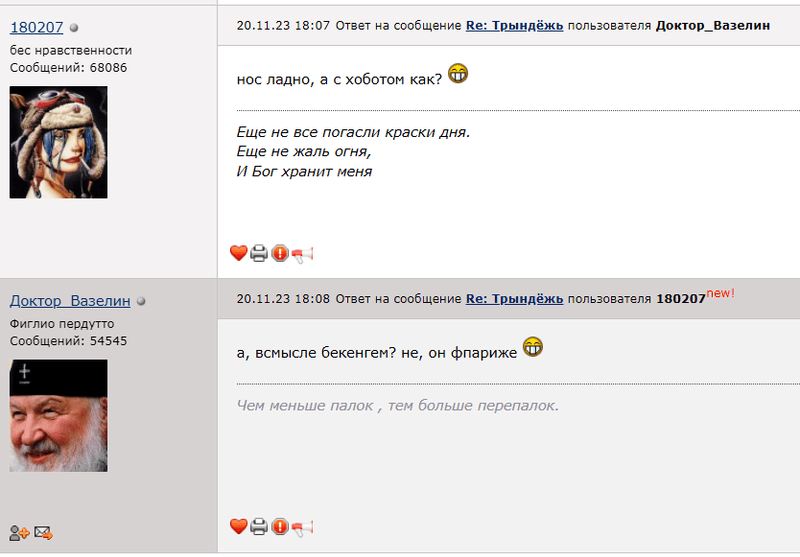Open "Re: Трындёжь" link in 18:08 post
The width and height of the screenshot is (800, 557).
pos(514,299)
